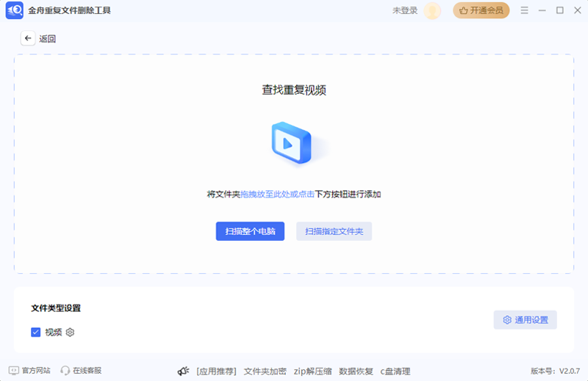Open 在线客服 online support link
This screenshot has height=381, width=588.
81,371
